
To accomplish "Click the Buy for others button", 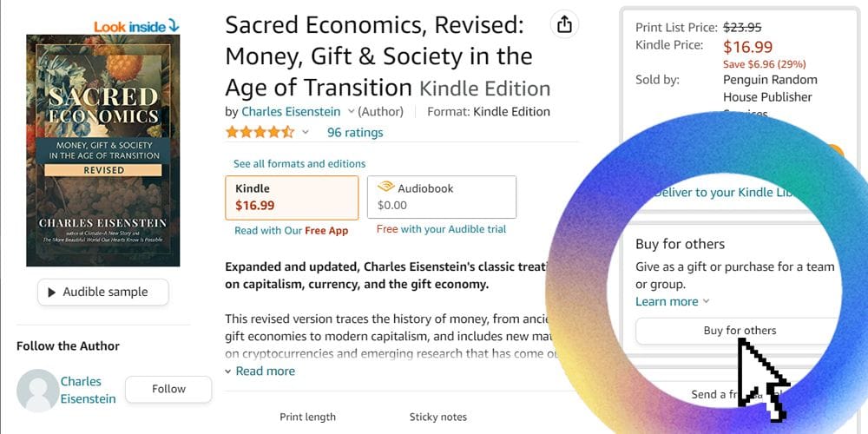I will point(739,331).
